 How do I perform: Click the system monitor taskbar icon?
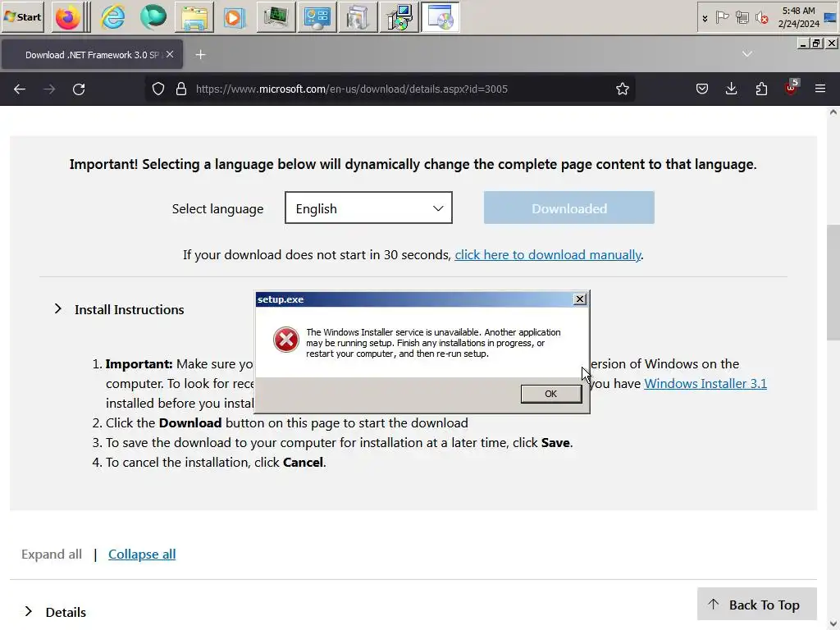coord(276,17)
